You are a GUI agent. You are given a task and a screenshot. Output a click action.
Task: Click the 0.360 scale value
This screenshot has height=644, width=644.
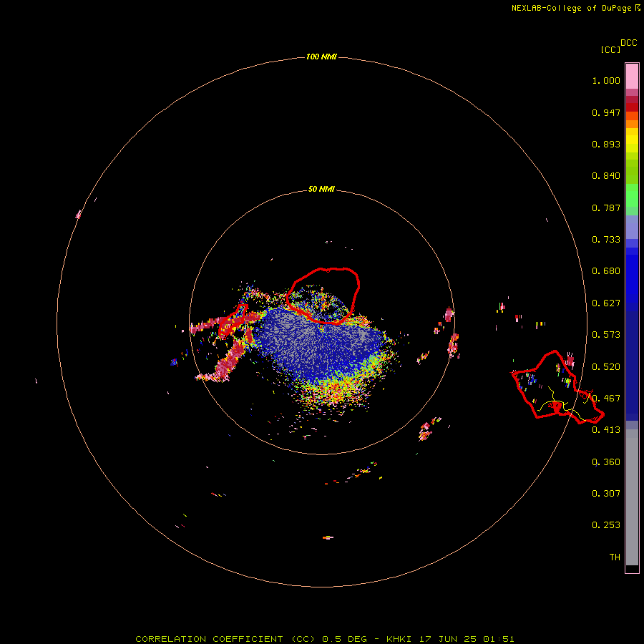606,462
